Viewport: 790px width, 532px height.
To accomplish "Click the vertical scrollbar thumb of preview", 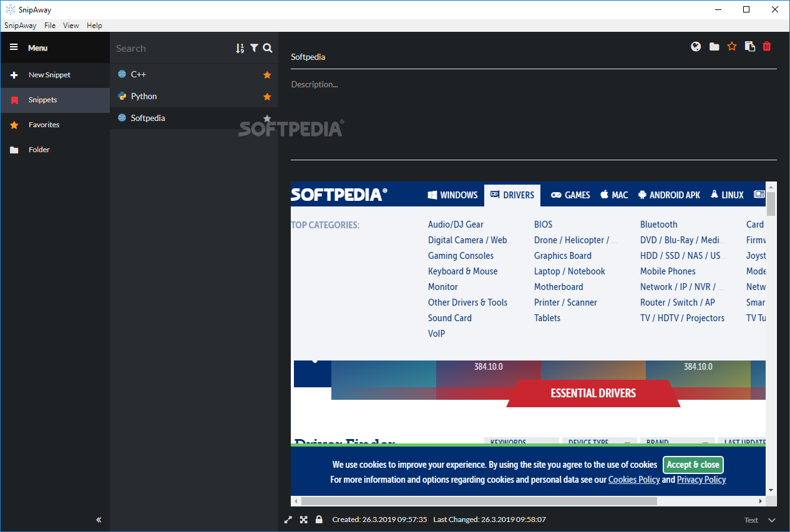I will pyautogui.click(x=771, y=204).
